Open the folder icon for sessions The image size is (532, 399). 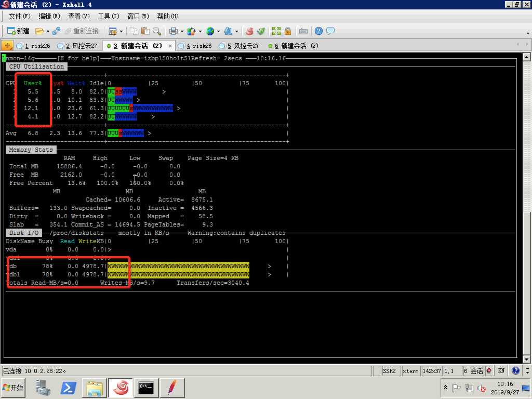[39, 31]
